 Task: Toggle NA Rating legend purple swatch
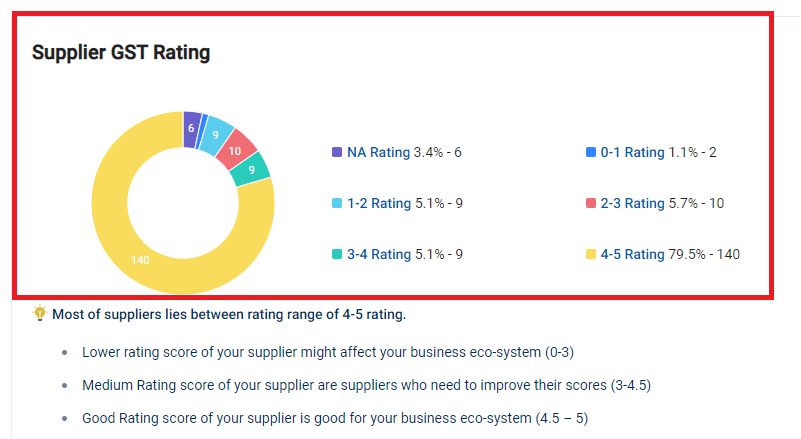[337, 152]
